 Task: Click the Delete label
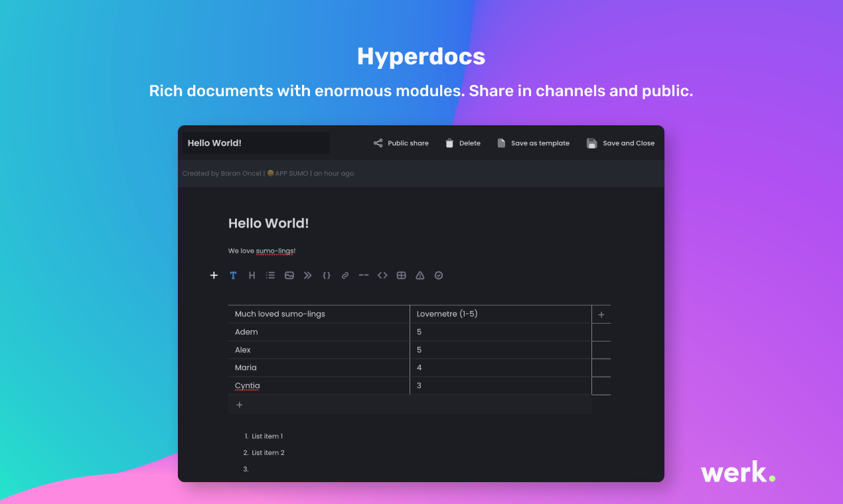coord(470,143)
